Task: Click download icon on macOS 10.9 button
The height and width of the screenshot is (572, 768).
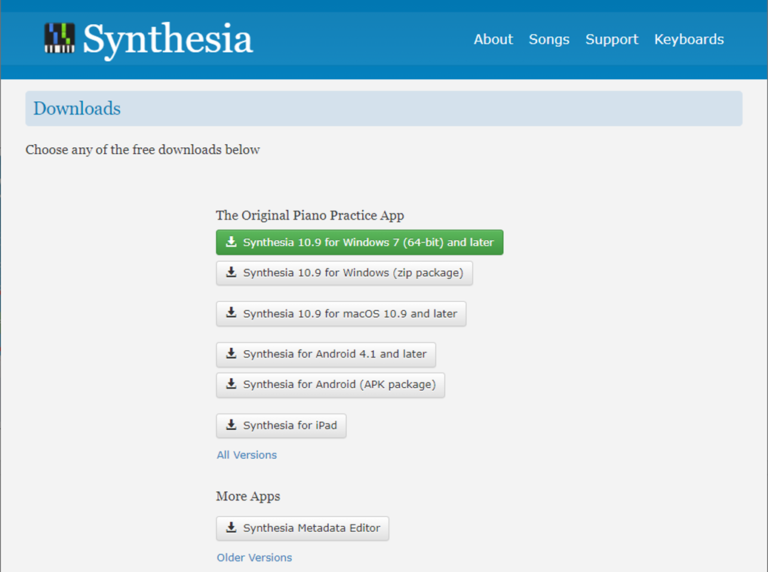Action: [231, 313]
